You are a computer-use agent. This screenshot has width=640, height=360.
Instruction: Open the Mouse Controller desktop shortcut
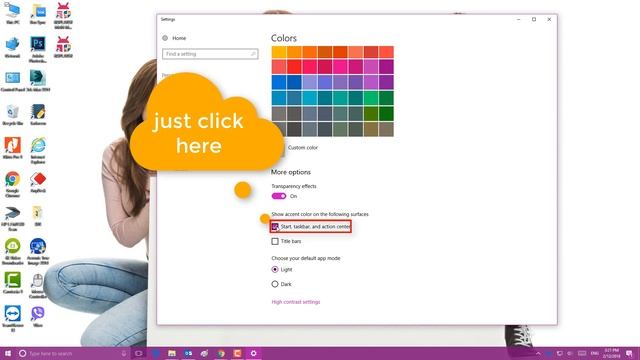(x=38, y=286)
